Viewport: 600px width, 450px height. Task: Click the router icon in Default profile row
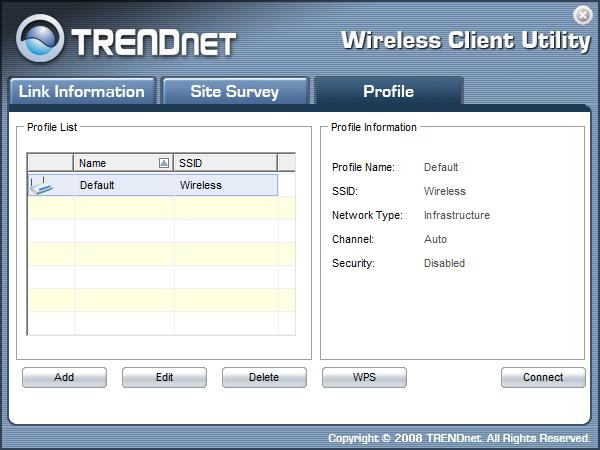[42, 185]
